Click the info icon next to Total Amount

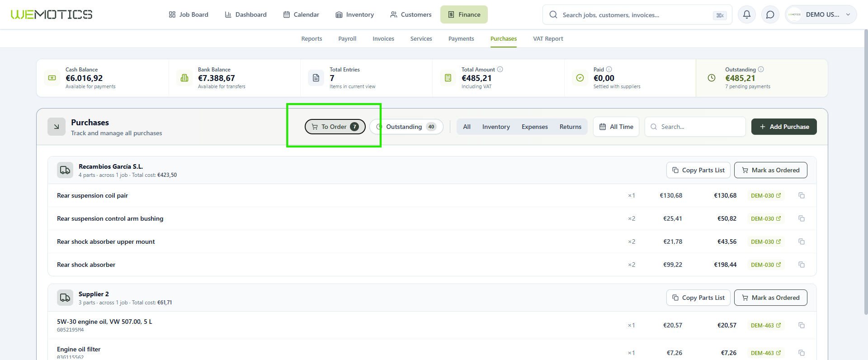click(500, 69)
